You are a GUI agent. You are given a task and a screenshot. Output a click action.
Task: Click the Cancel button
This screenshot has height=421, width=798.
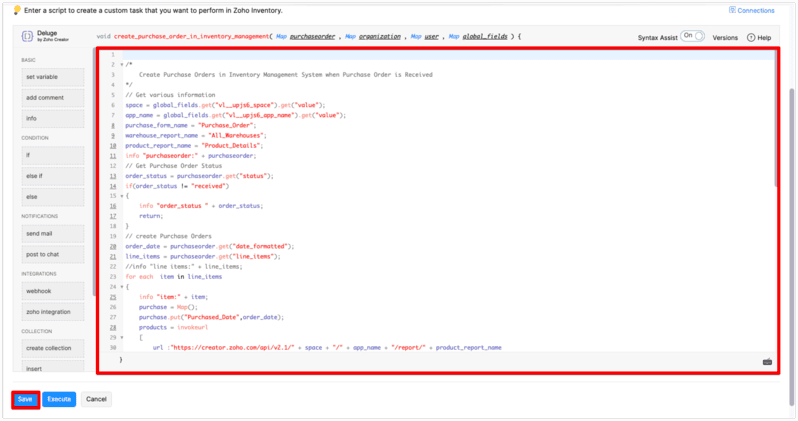tap(96, 399)
